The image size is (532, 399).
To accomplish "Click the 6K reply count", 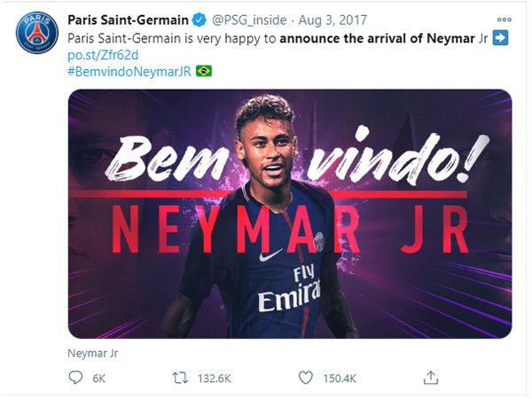I will coord(98,379).
